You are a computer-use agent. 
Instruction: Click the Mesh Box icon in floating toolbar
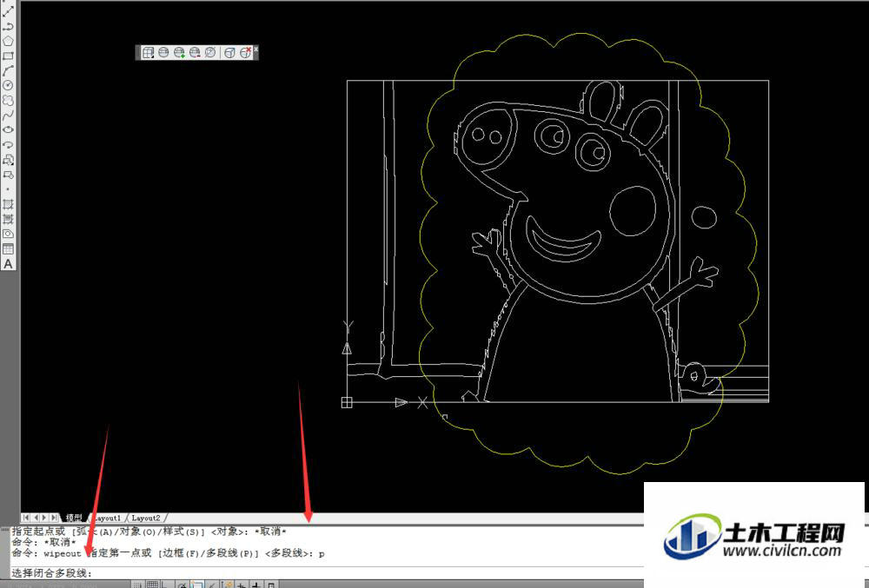pyautogui.click(x=148, y=53)
